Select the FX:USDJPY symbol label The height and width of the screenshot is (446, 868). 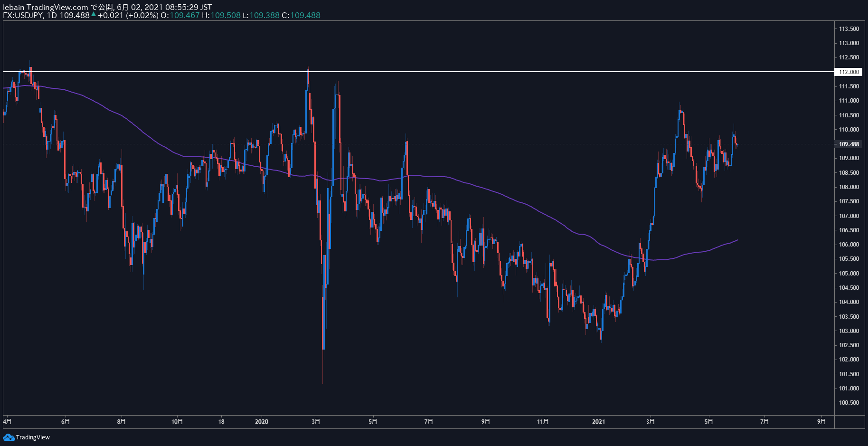[x=23, y=15]
